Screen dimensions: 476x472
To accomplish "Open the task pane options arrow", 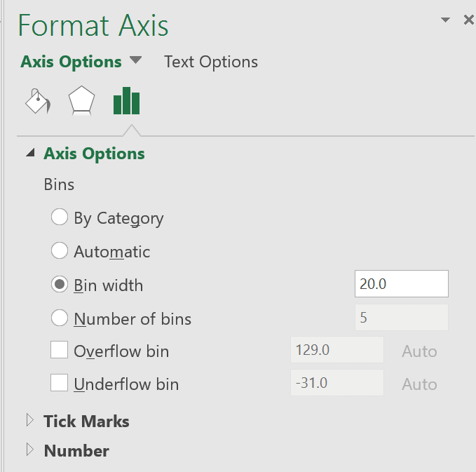I will coord(445,20).
